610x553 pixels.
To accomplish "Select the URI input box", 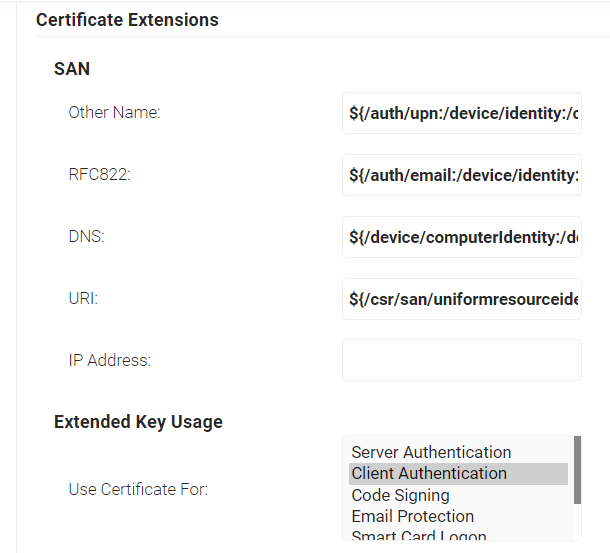I will tap(461, 299).
